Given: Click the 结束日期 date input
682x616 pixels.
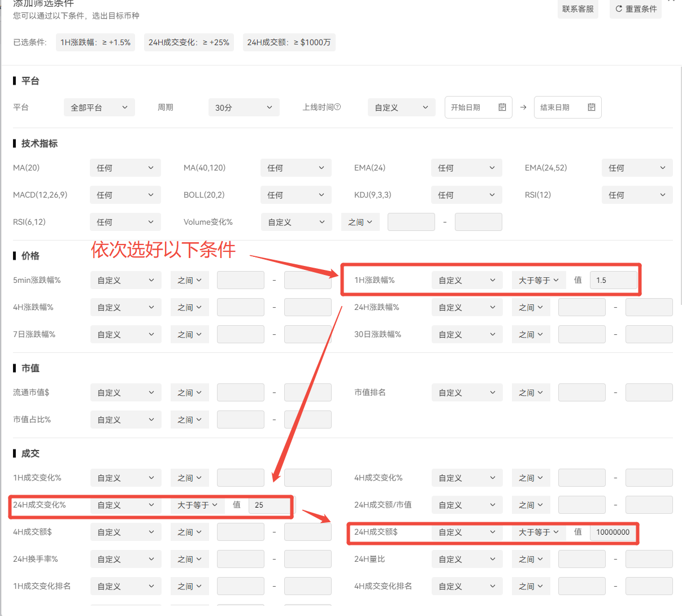Looking at the screenshot, I should (x=568, y=107).
